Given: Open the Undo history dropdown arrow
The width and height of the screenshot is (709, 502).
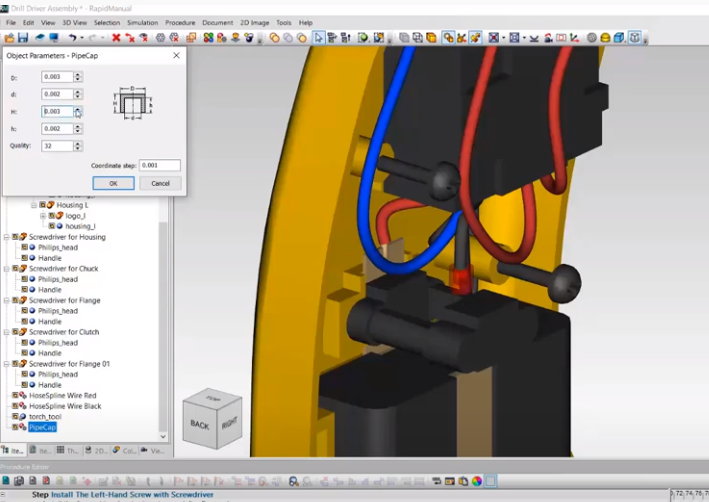Looking at the screenshot, I should pos(82,38).
